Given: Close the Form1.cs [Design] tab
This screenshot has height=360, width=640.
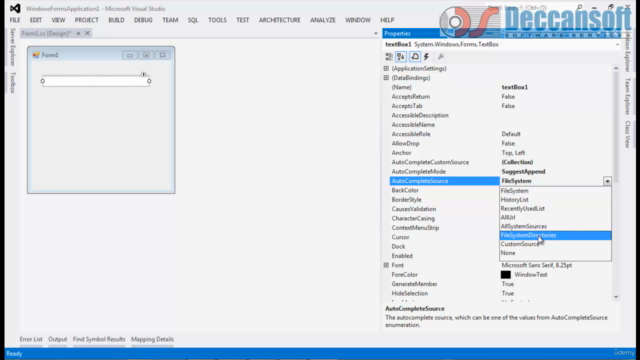Looking at the screenshot, I should pyautogui.click(x=87, y=33).
